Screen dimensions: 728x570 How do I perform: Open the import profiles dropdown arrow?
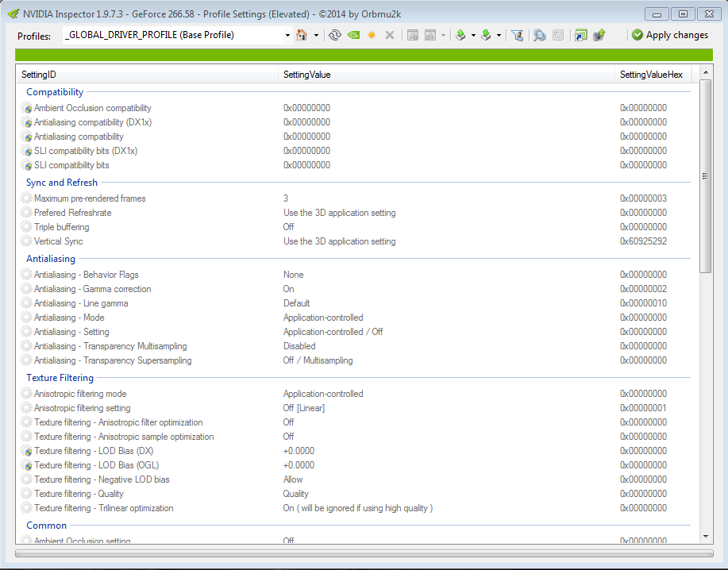(x=499, y=35)
